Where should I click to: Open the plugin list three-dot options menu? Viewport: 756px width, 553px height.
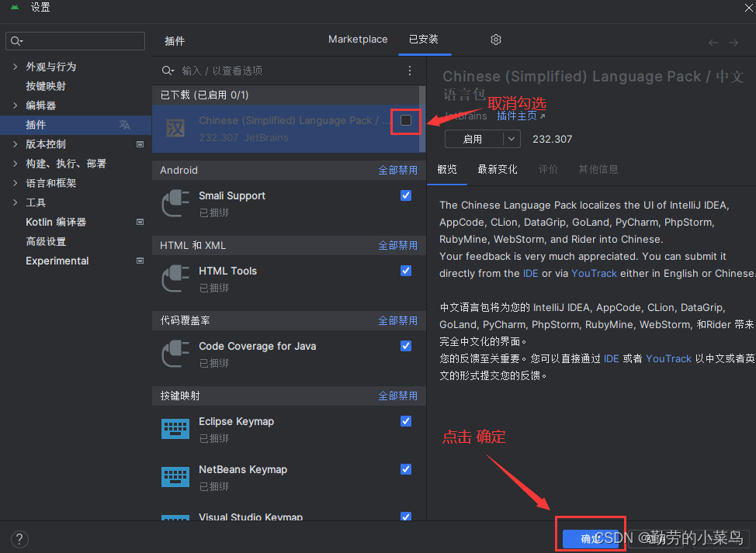pyautogui.click(x=410, y=71)
